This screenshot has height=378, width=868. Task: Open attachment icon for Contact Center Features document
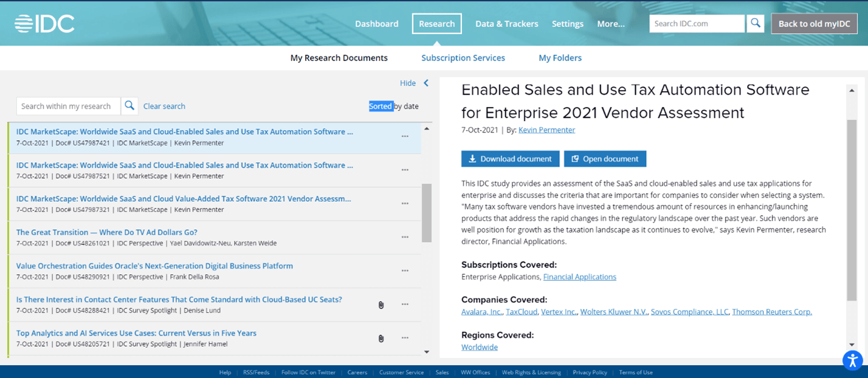click(x=381, y=304)
